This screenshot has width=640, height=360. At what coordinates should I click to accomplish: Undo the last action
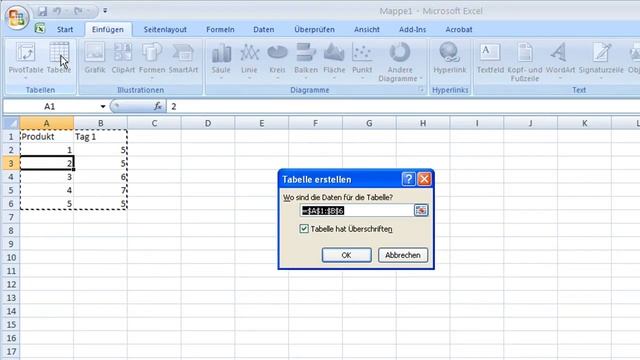click(x=58, y=11)
